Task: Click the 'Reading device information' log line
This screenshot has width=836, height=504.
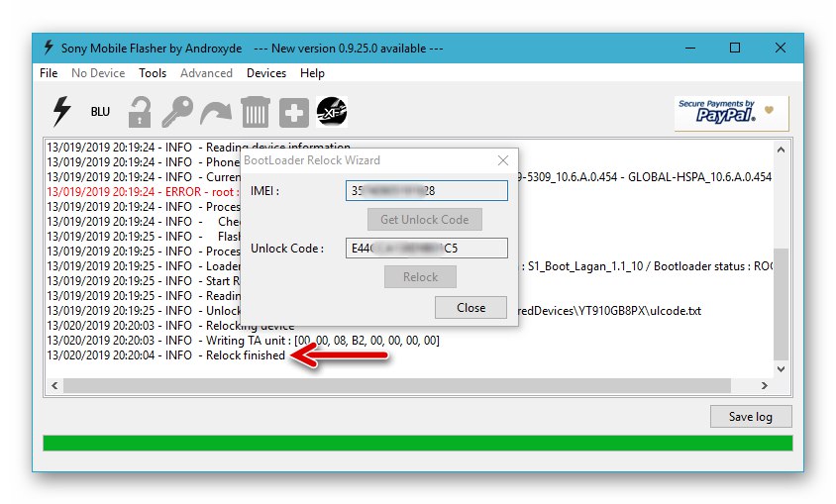Action: pos(198,147)
